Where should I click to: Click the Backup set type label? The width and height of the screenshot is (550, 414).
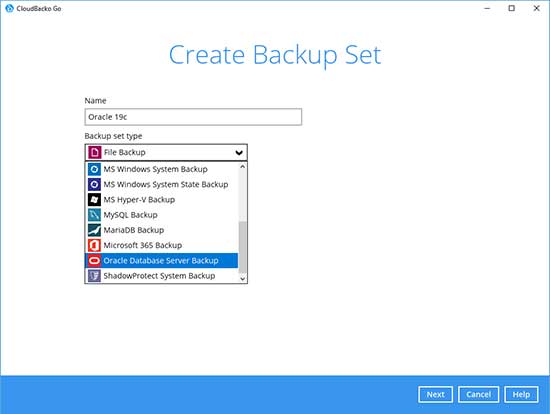[113, 136]
